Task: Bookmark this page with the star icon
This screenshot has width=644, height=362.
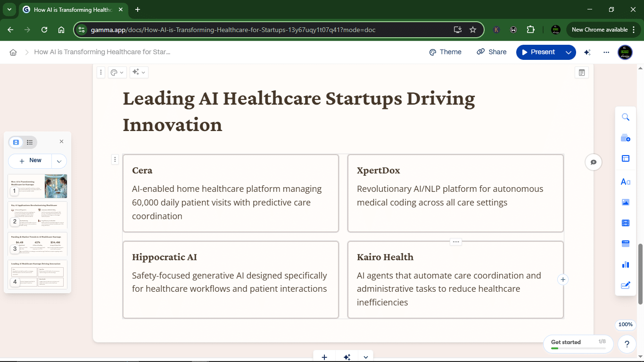Action: (x=473, y=30)
